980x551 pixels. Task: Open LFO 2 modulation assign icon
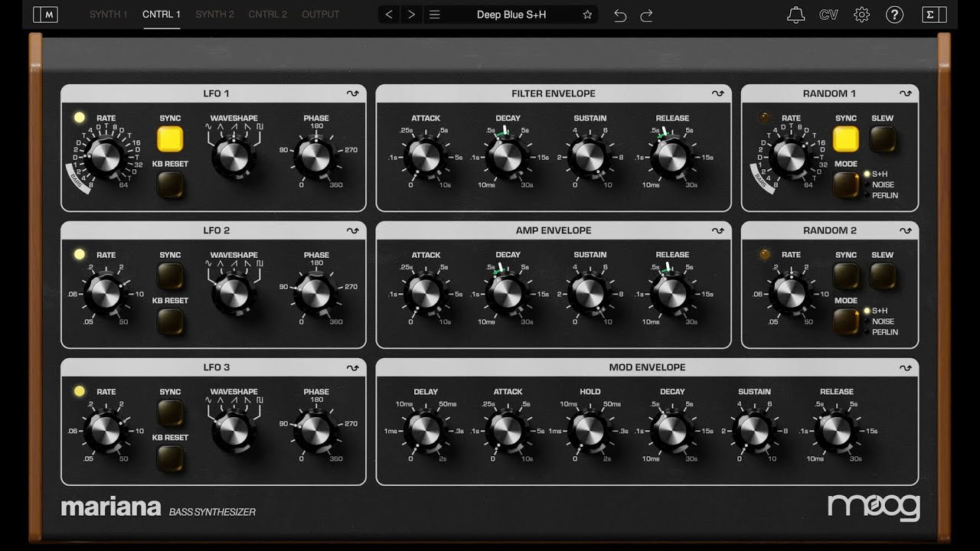tap(352, 230)
